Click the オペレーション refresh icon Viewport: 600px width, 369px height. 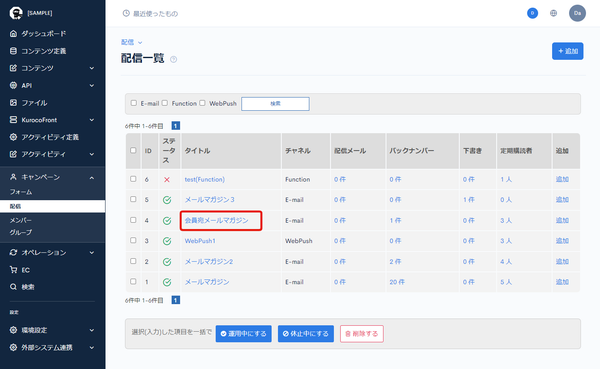point(13,253)
